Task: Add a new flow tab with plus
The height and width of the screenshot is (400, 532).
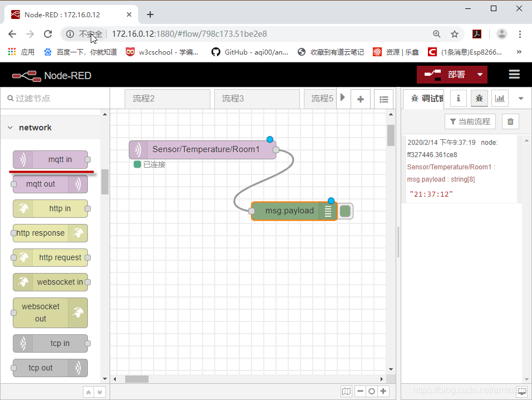Action: (x=360, y=99)
